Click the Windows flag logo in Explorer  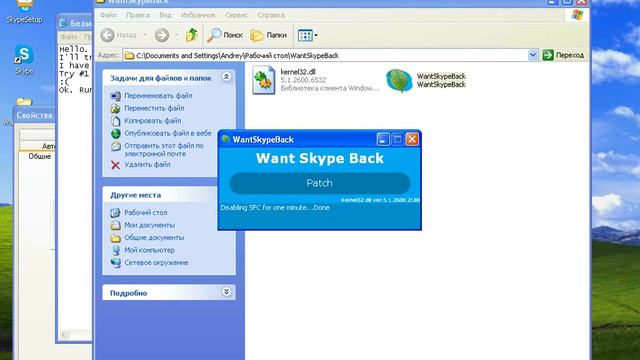point(577,15)
